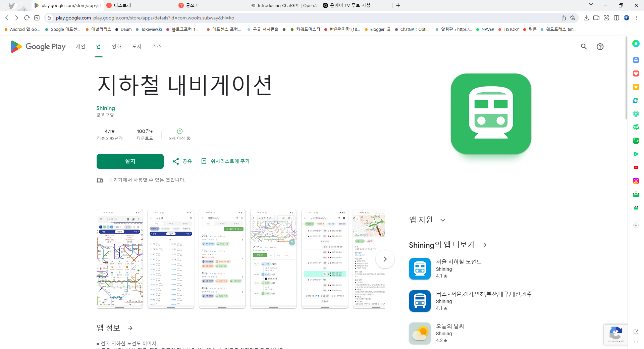This screenshot has height=349, width=644.
Task: Open the browser more options menu
Action: pyautogui.click(x=637, y=18)
